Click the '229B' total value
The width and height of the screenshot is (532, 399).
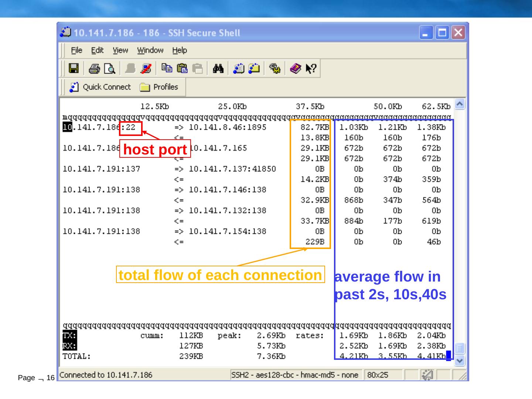point(315,242)
